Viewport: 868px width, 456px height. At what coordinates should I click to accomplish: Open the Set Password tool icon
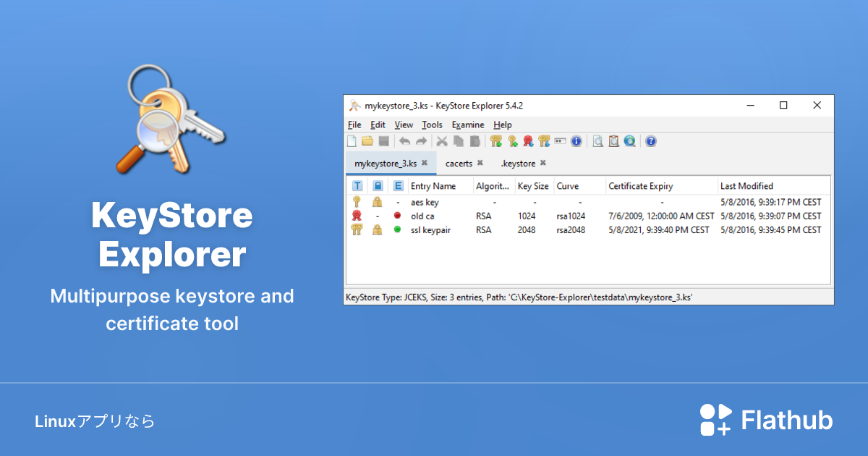tap(561, 141)
